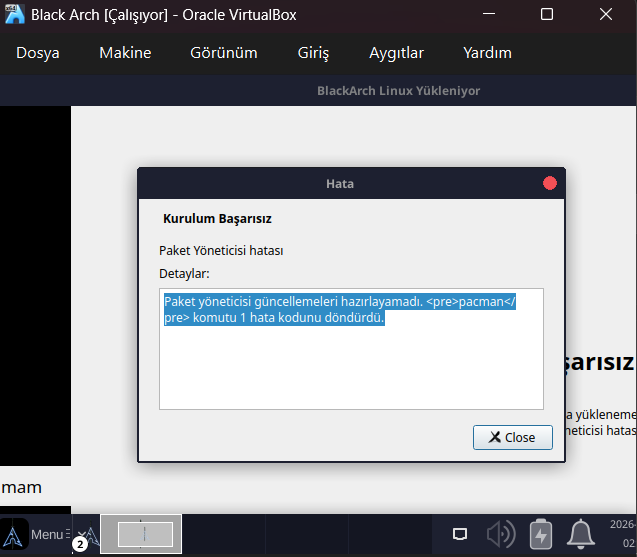Click the red dot close icon in Hata dialog
637x557 pixels.
550,183
